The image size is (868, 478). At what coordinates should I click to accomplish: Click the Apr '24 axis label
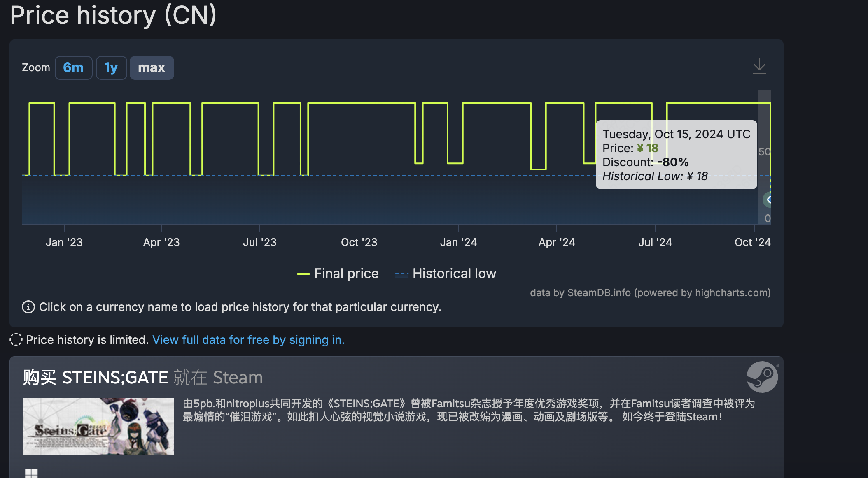click(x=557, y=242)
